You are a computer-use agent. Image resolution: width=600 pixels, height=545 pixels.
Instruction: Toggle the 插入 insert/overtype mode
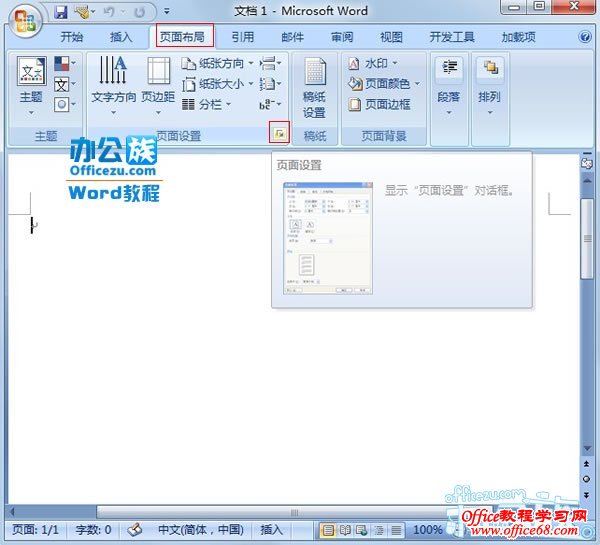coord(271,530)
